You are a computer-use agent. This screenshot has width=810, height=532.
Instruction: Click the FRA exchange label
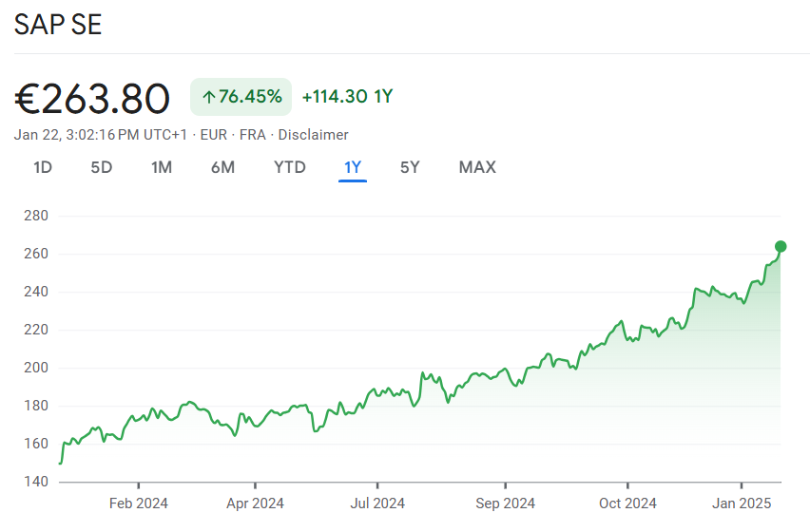click(x=253, y=135)
